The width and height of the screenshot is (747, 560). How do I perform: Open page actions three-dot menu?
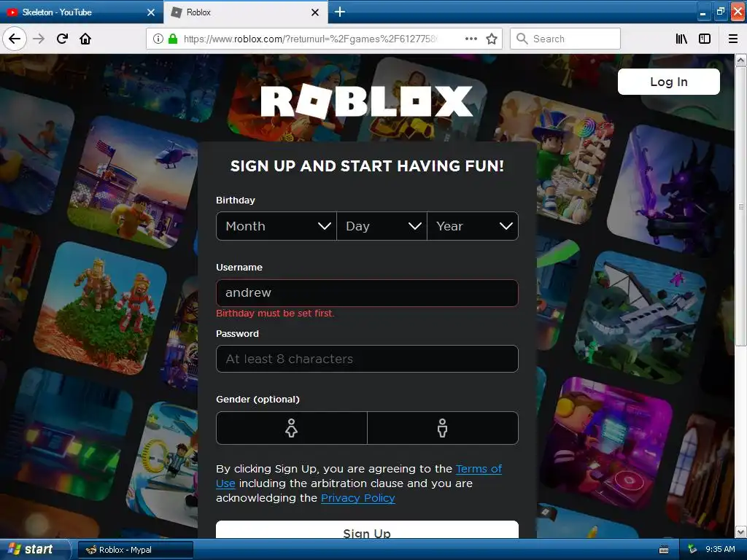pyautogui.click(x=471, y=39)
